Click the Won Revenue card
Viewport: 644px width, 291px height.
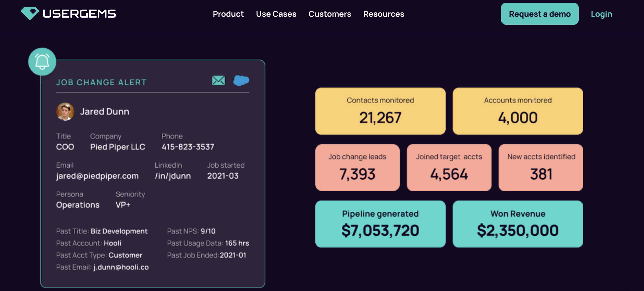(x=517, y=224)
